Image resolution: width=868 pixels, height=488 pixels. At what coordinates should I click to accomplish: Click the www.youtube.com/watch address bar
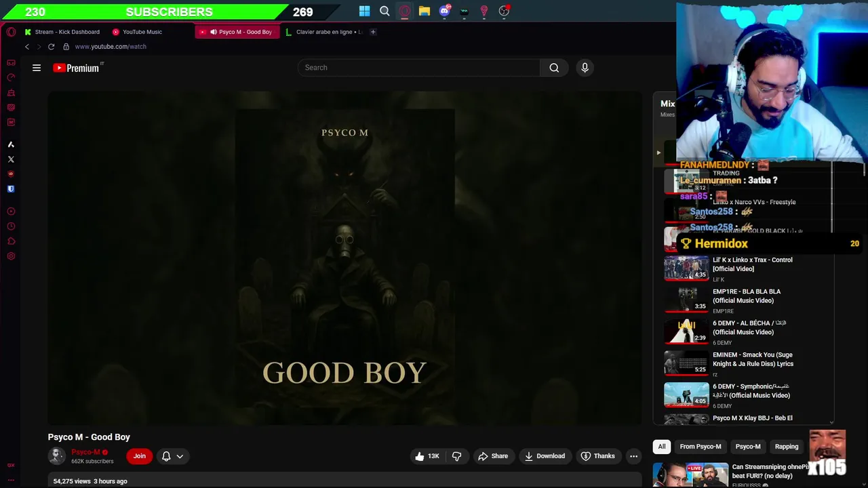[111, 47]
